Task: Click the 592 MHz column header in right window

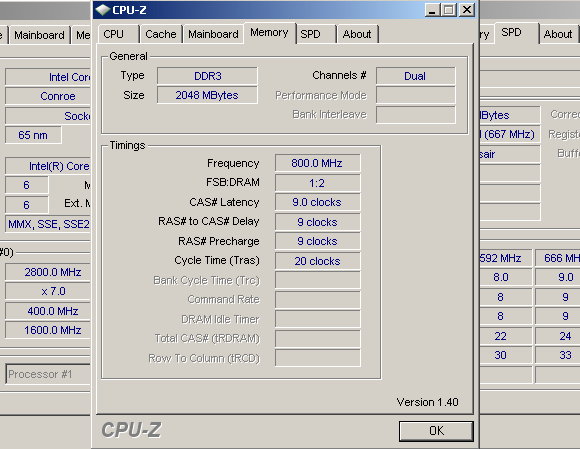Action: (x=505, y=258)
